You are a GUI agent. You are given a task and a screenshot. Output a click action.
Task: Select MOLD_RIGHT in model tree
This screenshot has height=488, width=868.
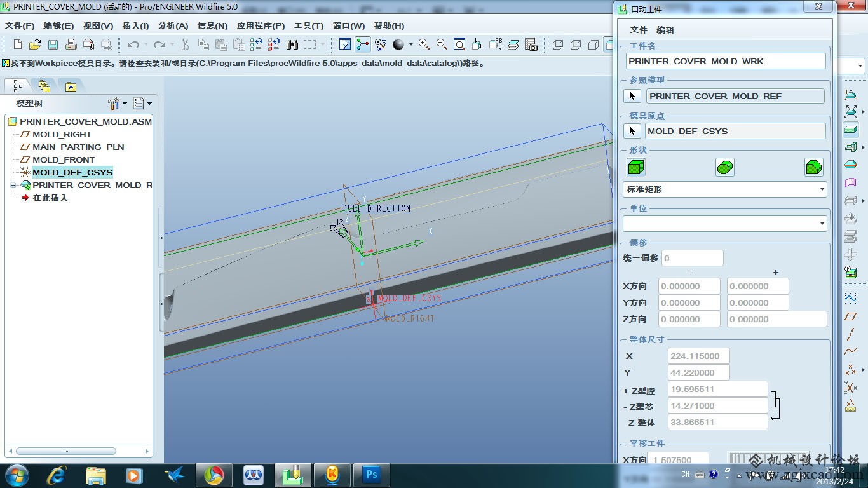click(x=62, y=134)
